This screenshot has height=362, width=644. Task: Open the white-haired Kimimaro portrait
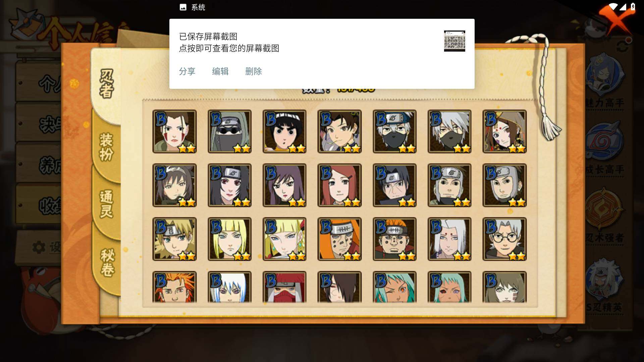[x=449, y=239]
